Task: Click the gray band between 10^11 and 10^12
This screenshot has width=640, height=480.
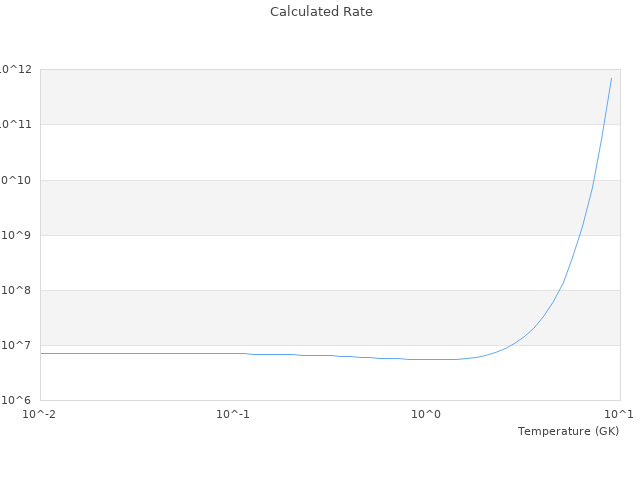Action: [x=300, y=97]
